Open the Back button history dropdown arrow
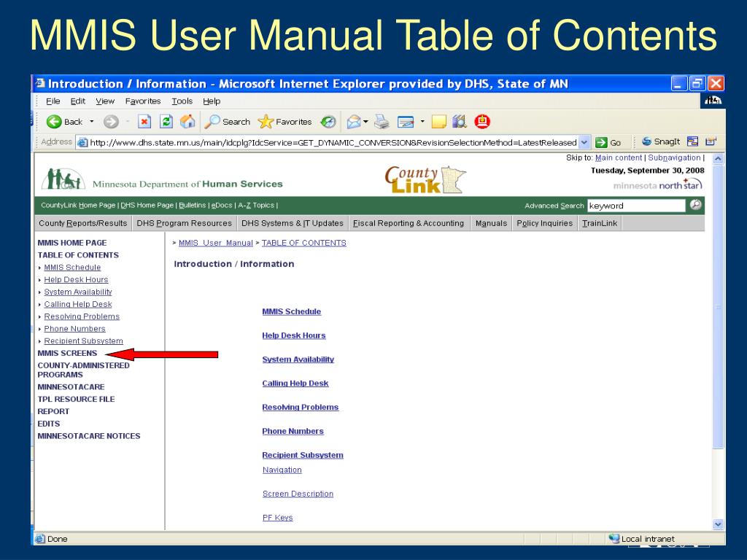The height and width of the screenshot is (560, 747). pyautogui.click(x=92, y=122)
